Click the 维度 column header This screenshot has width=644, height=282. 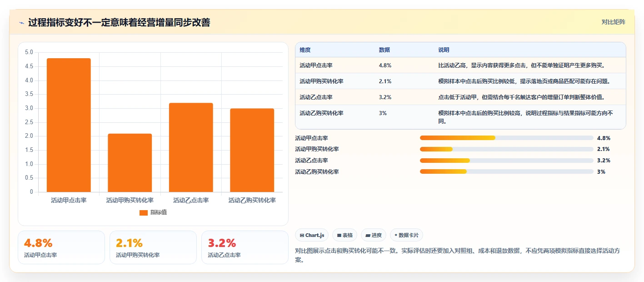305,50
